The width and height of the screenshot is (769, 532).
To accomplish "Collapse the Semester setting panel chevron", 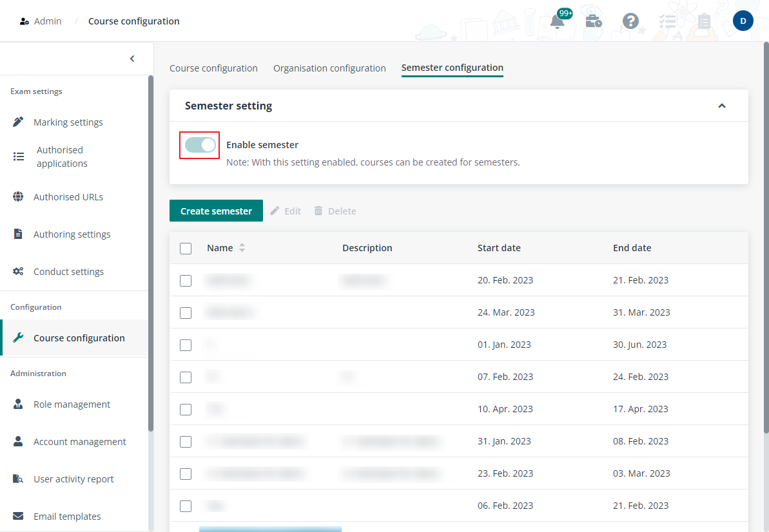I will click(x=721, y=106).
